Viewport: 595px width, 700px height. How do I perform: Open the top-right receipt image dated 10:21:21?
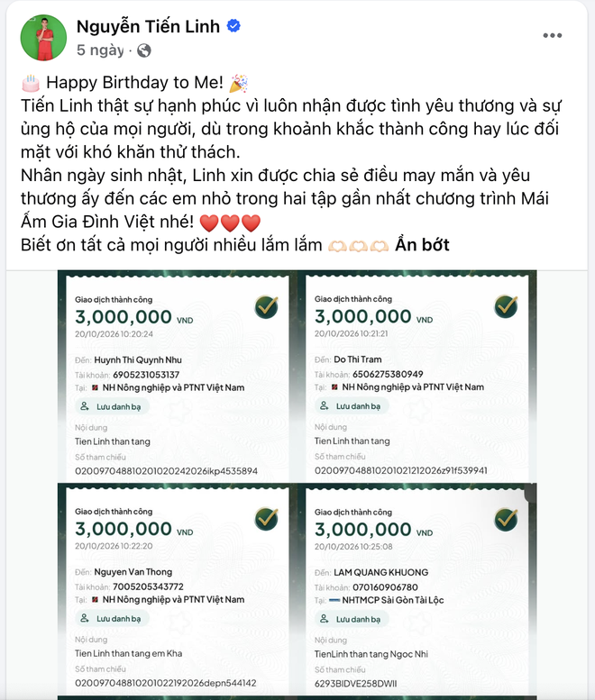click(417, 377)
